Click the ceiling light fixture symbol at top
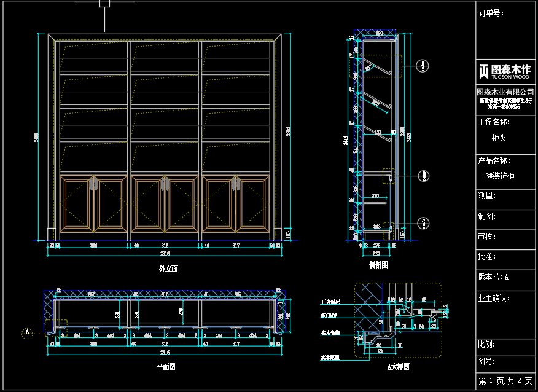Image resolution: width=538 pixels, height=392 pixels. pyautogui.click(x=104, y=4)
